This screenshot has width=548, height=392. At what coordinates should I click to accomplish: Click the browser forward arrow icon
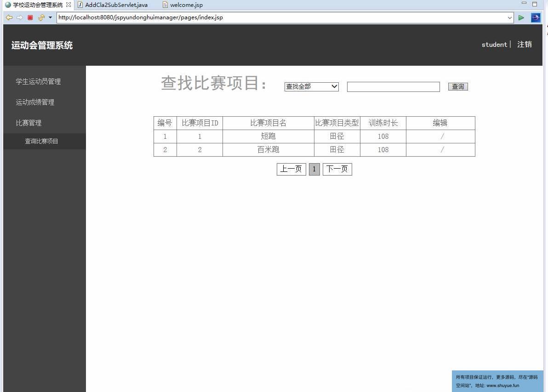(20, 17)
